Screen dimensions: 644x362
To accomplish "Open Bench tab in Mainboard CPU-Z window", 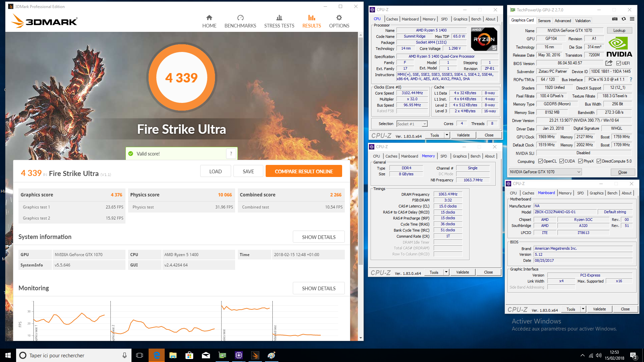I will coord(612,193).
